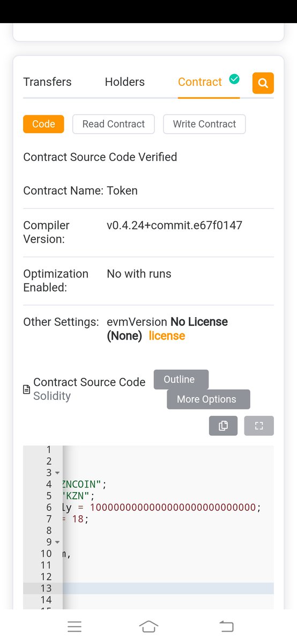Click the Outline button

(181, 379)
